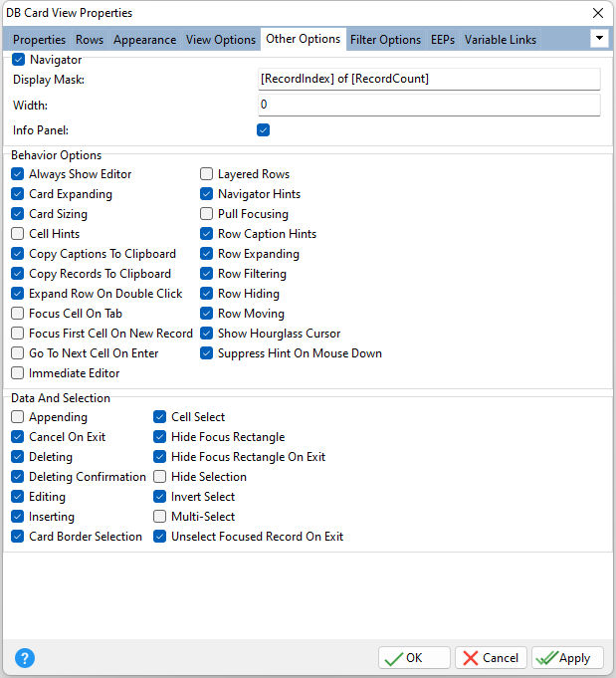This screenshot has width=616, height=678.
Task: Open the EEPs tab
Action: pos(443,40)
